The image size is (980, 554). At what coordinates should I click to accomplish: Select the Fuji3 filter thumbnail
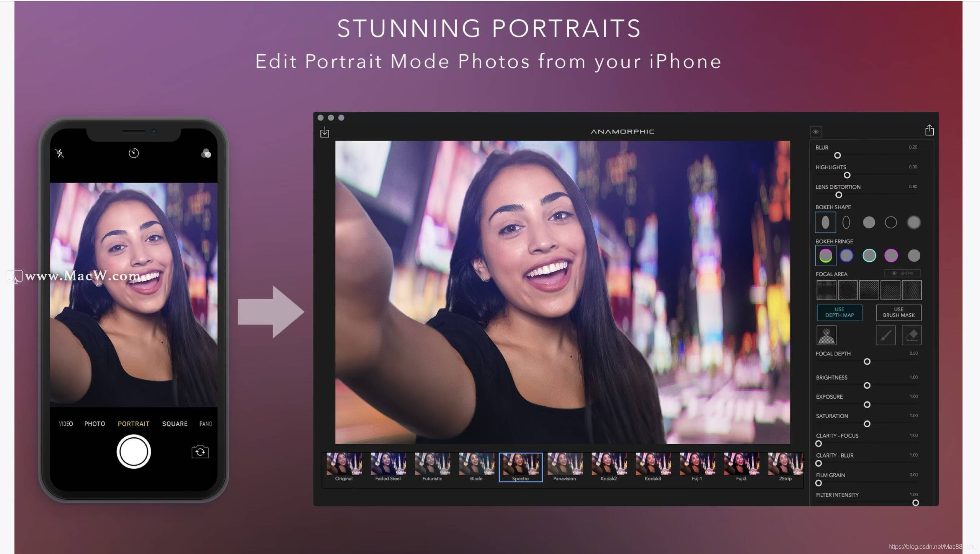coord(741,467)
